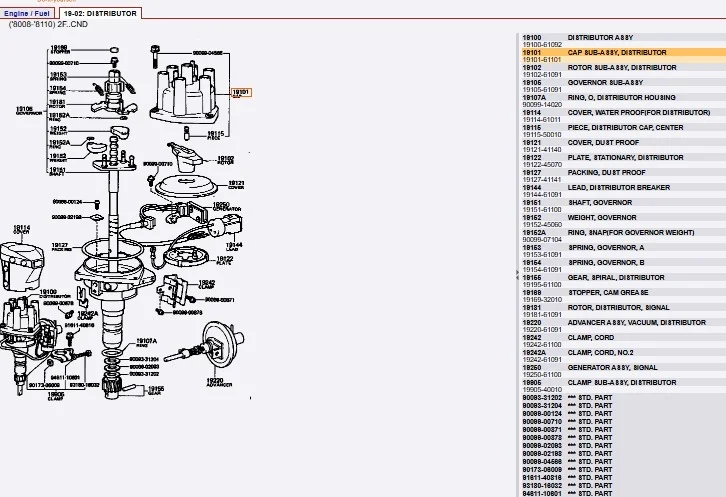726x497 pixels.
Task: Select the SPRING, GOVERNOR, A row
Action: point(623,251)
